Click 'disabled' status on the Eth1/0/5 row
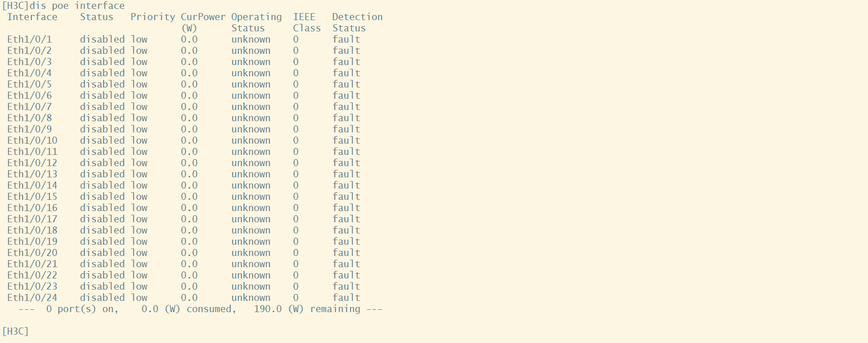868x343 pixels. [102, 84]
